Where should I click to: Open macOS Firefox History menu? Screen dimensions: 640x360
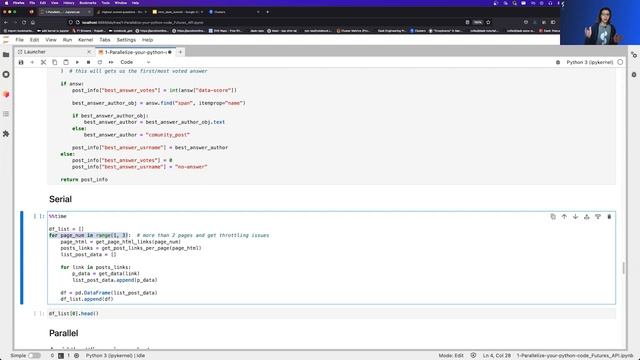click(69, 3)
